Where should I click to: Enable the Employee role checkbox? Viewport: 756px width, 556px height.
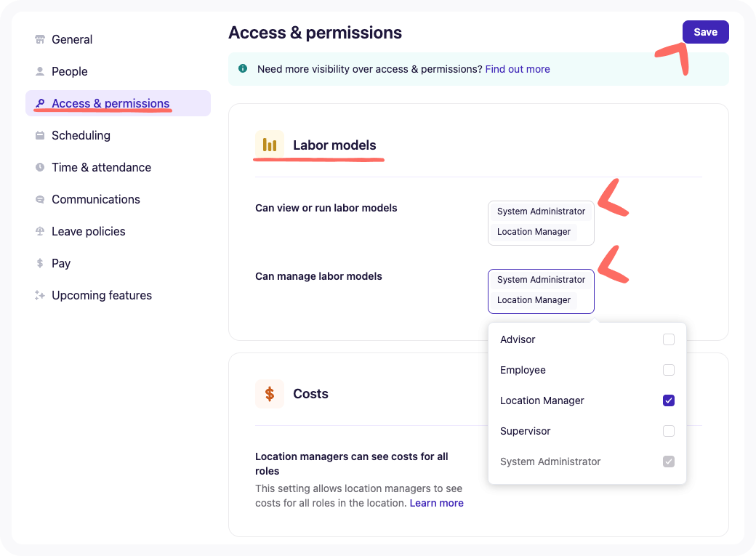click(x=669, y=370)
